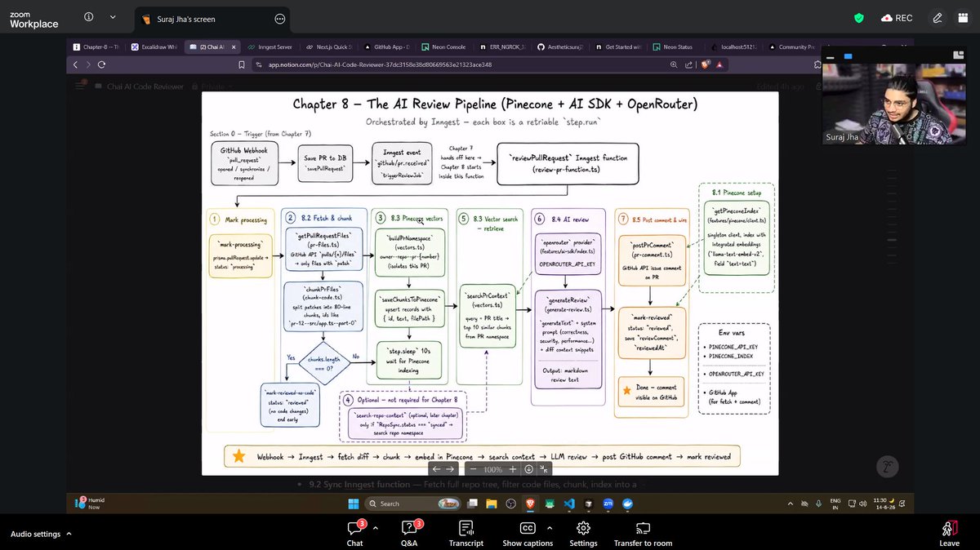The height and width of the screenshot is (550, 980).
Task: Go forward in the shared browser
Action: click(88, 64)
